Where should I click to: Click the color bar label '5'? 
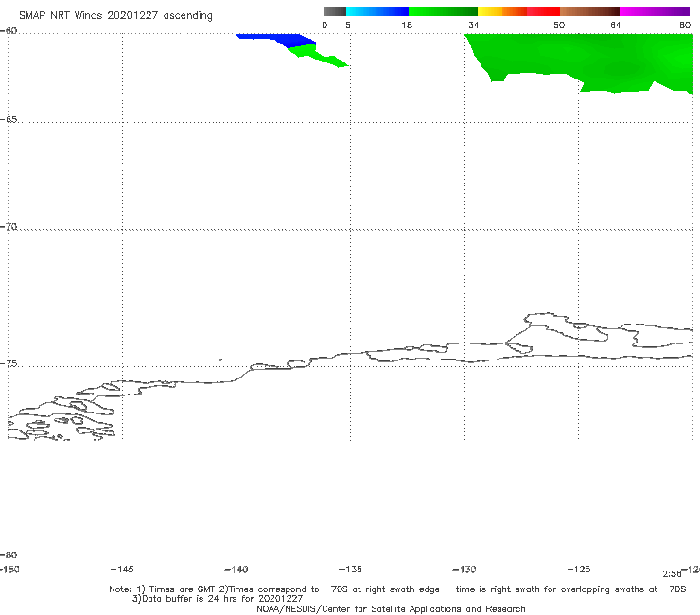348,26
